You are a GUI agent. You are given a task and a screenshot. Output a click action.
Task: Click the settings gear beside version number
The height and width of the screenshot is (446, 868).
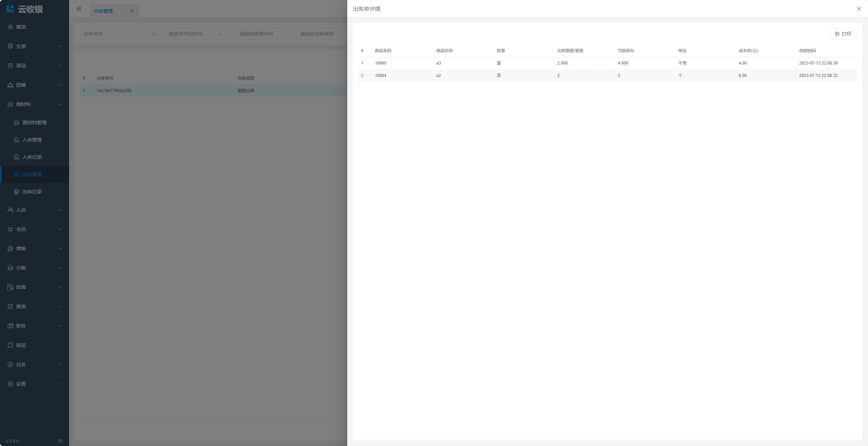pos(60,441)
